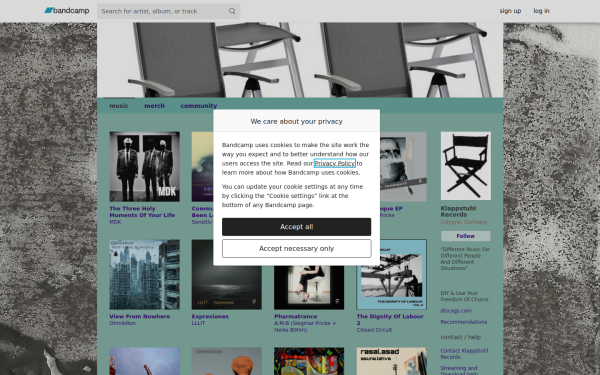Switch to the merch tab
Screen dimensions: 600x375
(x=155, y=106)
